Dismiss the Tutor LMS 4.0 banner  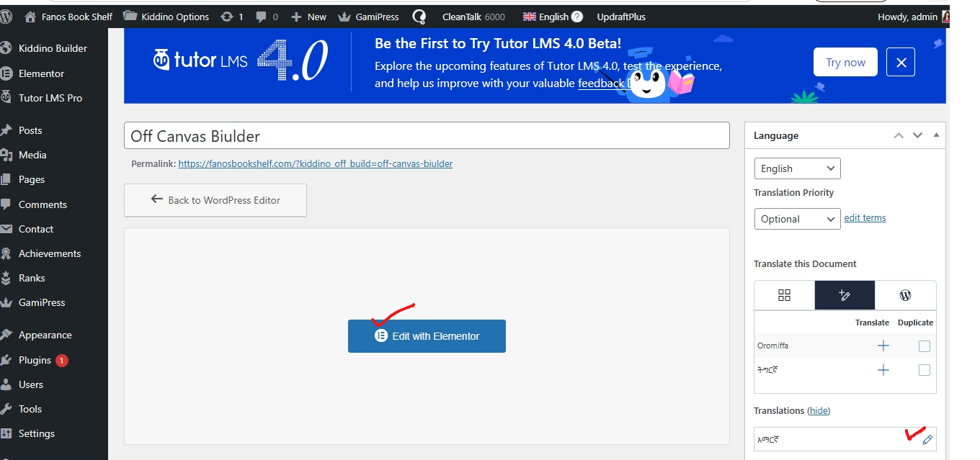901,63
